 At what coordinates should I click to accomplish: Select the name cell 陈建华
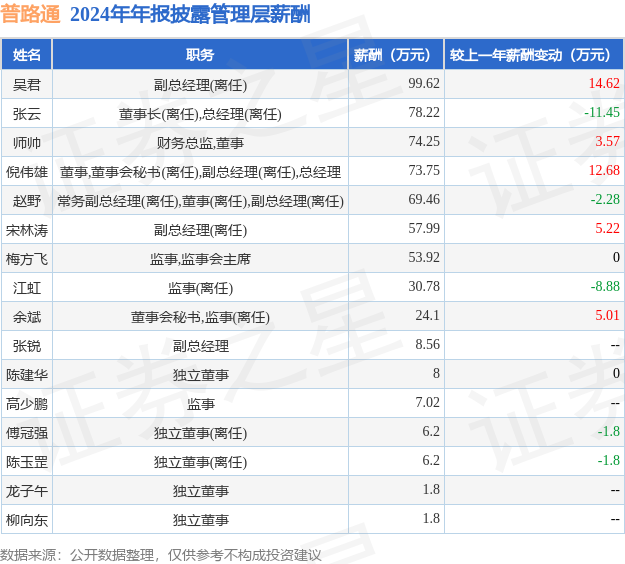tap(27, 375)
